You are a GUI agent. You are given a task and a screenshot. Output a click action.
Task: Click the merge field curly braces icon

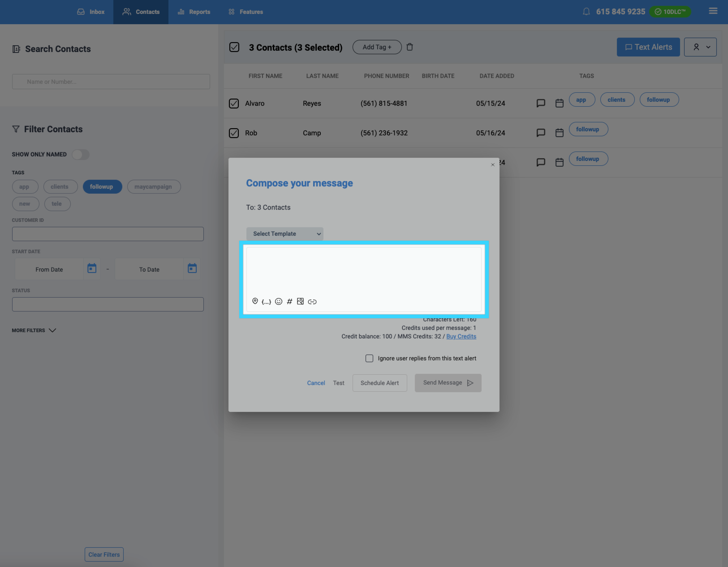(266, 302)
